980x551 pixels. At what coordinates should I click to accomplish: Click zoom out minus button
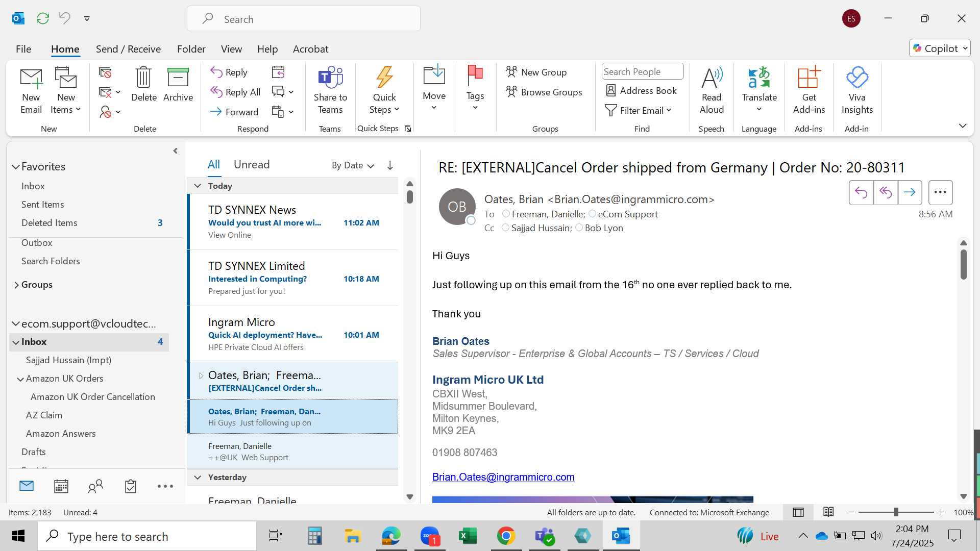pyautogui.click(x=851, y=512)
